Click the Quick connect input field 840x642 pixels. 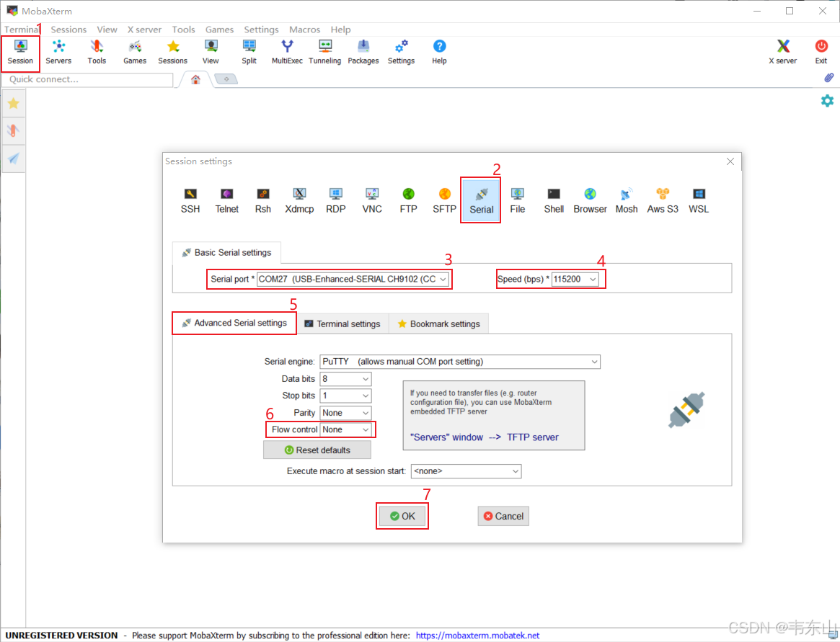click(87, 79)
